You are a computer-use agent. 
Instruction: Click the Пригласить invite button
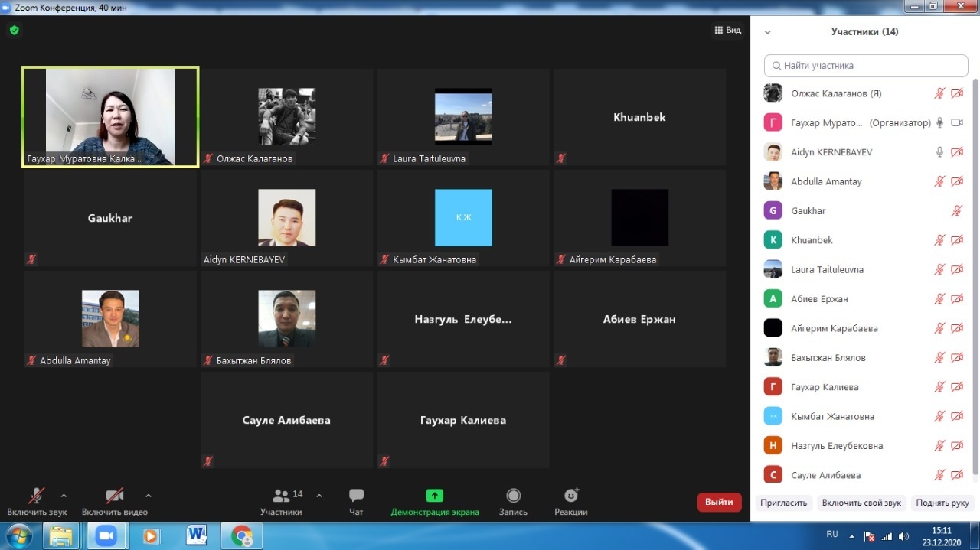(x=783, y=503)
